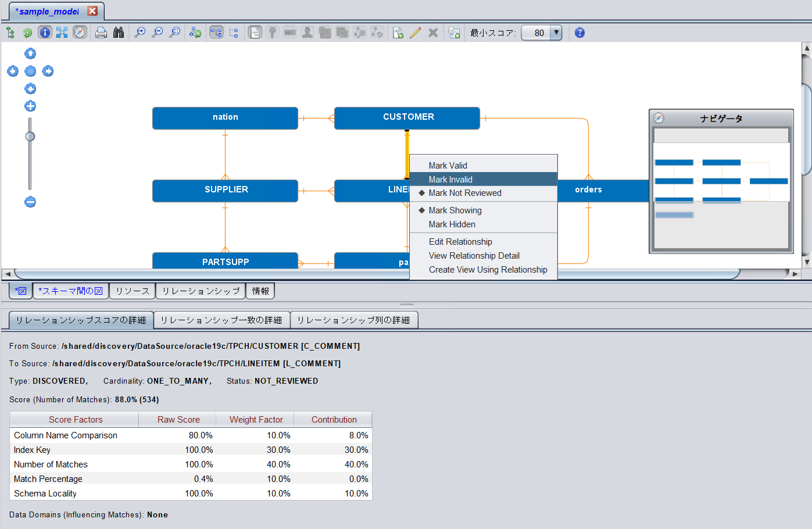This screenshot has height=529, width=812.
Task: Click the new document with plus icon
Action: click(398, 33)
